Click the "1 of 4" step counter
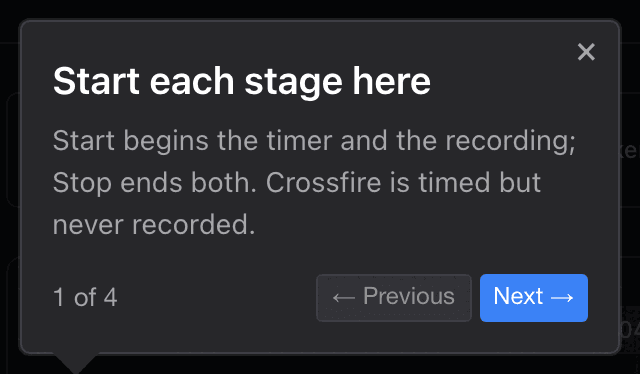 (85, 297)
